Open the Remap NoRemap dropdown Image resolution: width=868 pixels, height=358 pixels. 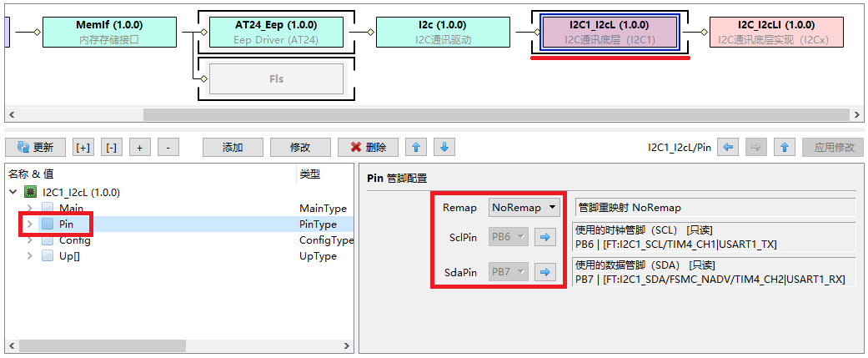coord(524,208)
